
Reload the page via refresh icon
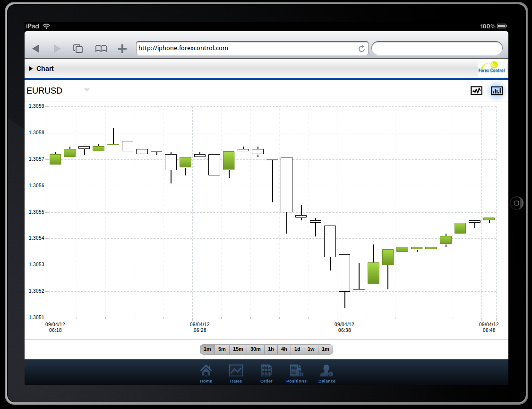click(362, 49)
